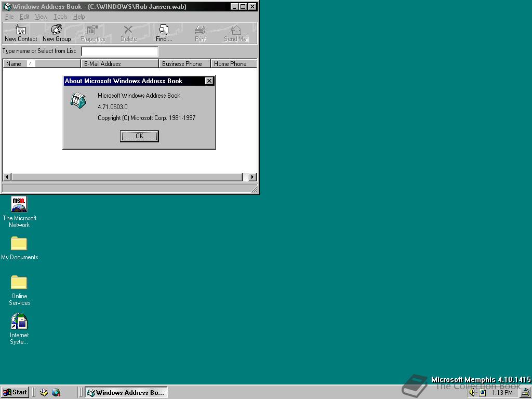This screenshot has width=532, height=399.
Task: Sort by the Name column header
Action: (x=42, y=64)
